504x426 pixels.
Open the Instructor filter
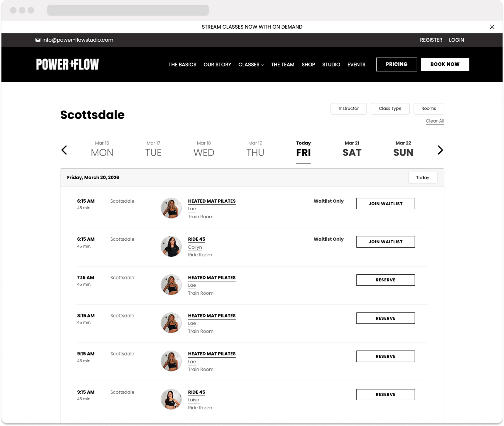point(348,109)
